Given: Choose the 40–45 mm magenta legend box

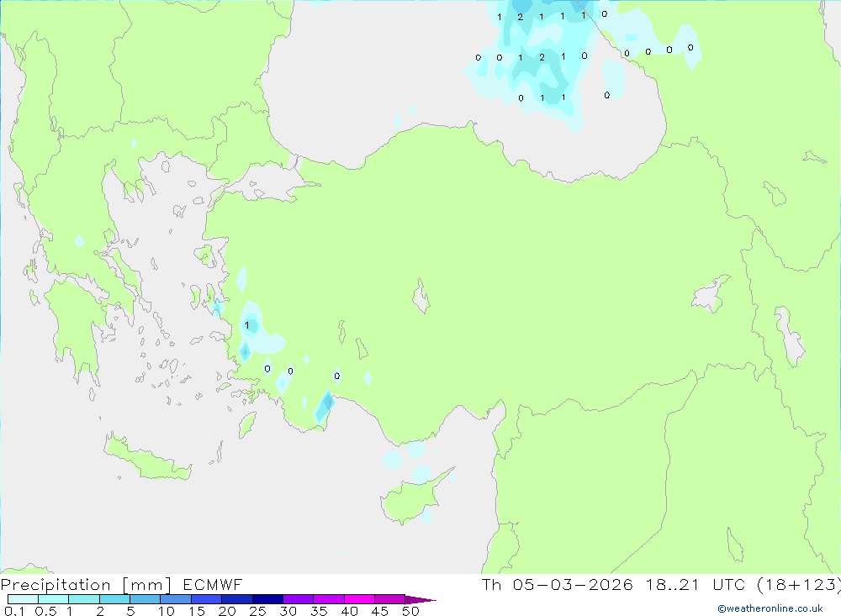Looking at the screenshot, I should coord(359,599).
